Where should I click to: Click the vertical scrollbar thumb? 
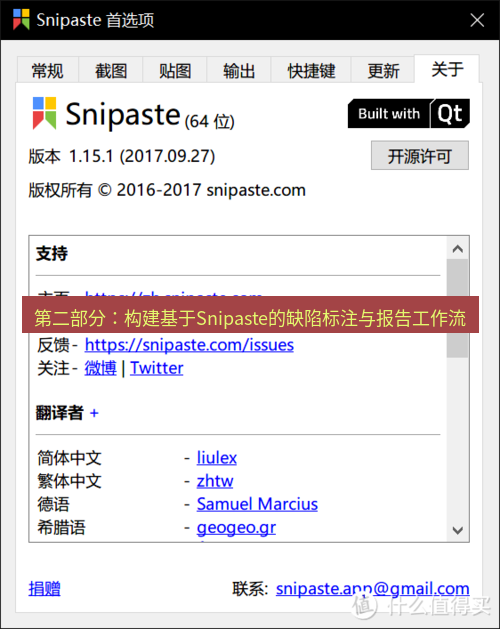coord(457,308)
